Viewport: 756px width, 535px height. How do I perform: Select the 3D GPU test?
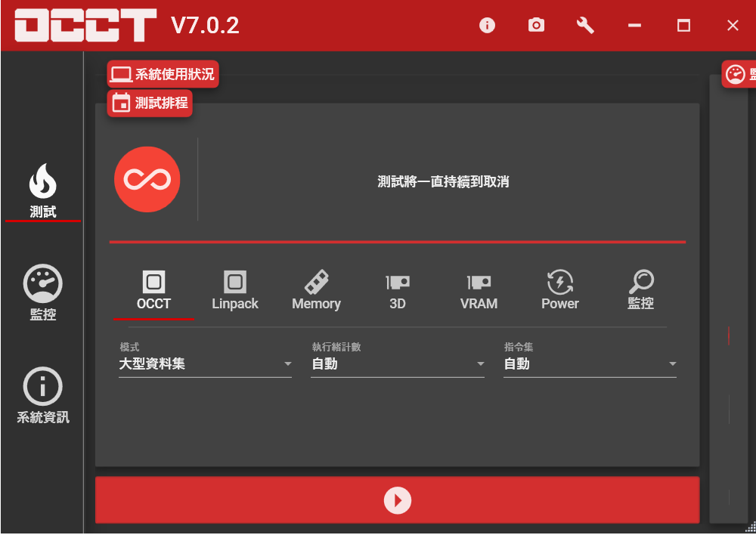click(x=398, y=291)
